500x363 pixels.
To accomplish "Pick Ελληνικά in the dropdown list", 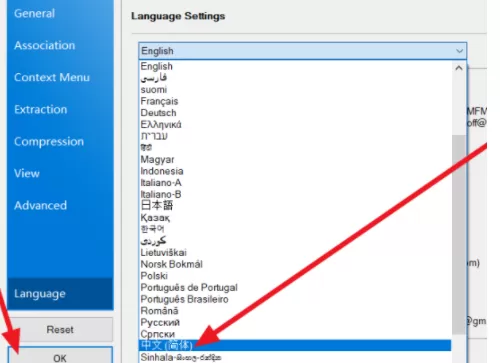I will pos(295,124).
